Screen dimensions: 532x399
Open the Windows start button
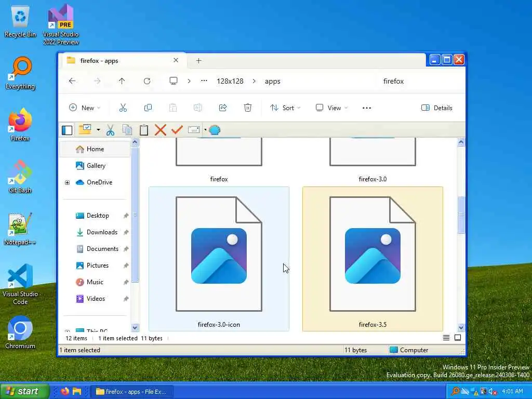(x=24, y=391)
